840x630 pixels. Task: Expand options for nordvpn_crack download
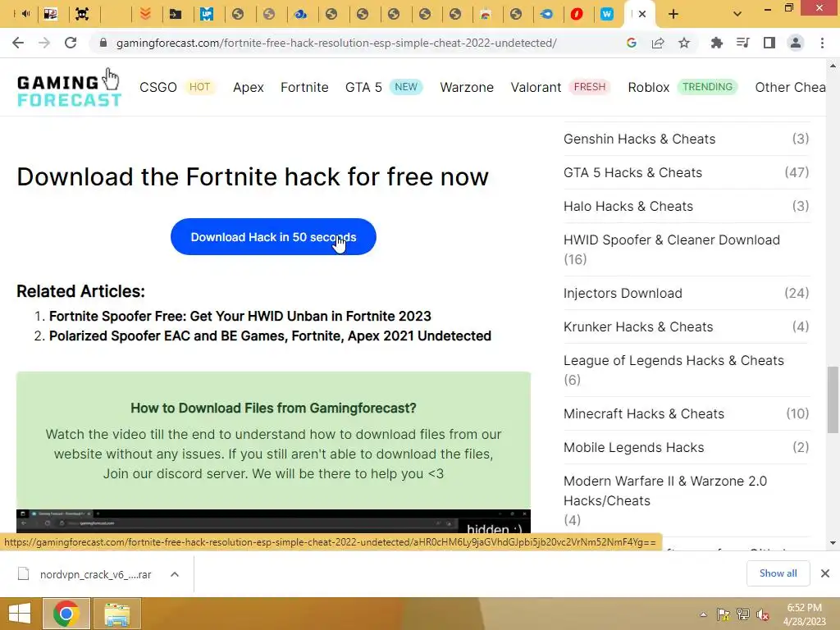click(x=175, y=574)
